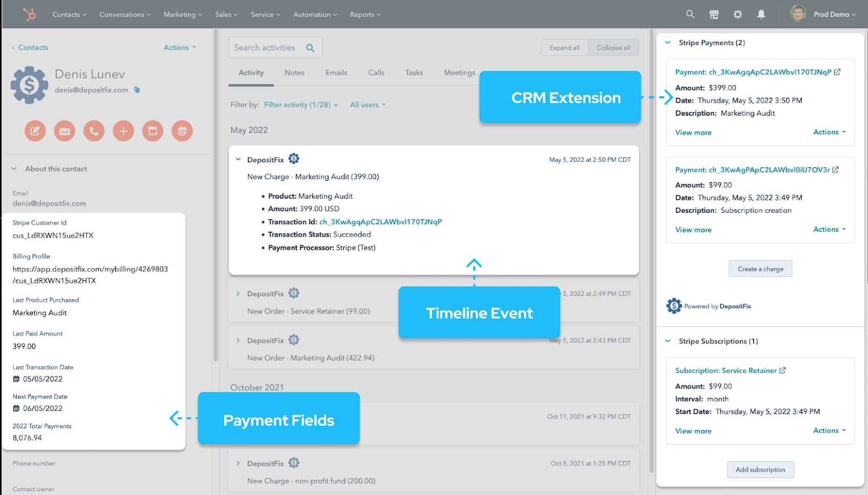
Task: Switch to the Emails tab
Action: pyautogui.click(x=336, y=72)
